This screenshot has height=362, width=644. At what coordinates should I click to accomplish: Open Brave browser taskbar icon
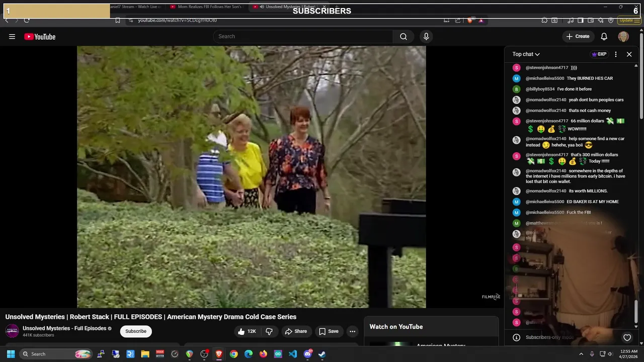click(x=219, y=354)
